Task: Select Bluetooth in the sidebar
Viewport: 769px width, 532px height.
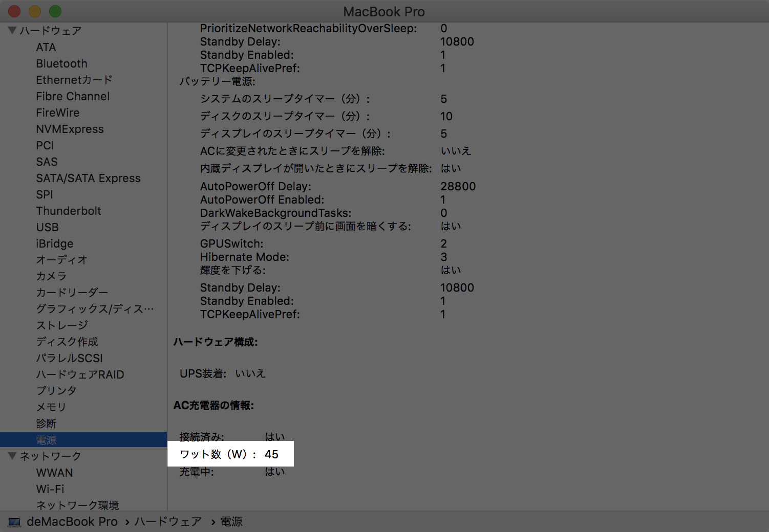Action: [x=61, y=63]
